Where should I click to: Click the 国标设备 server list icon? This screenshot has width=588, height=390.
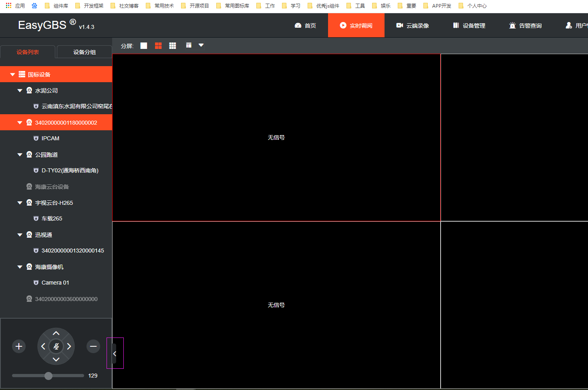click(x=22, y=74)
